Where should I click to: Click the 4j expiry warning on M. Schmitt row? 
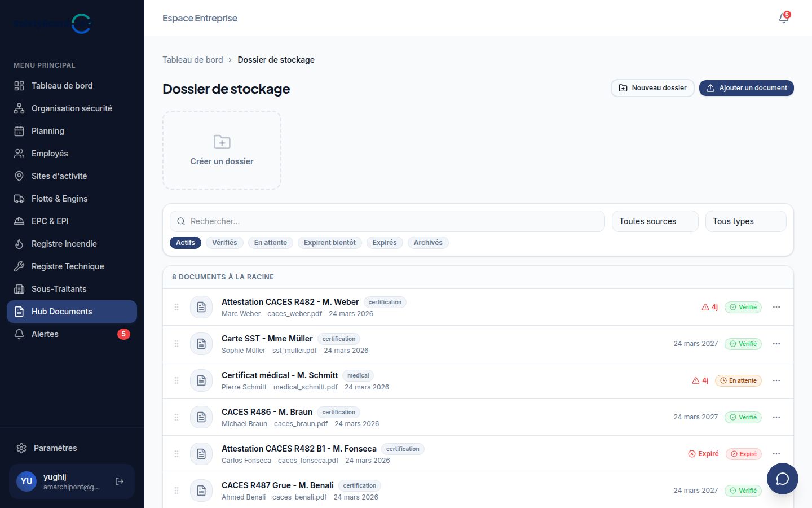click(x=700, y=380)
